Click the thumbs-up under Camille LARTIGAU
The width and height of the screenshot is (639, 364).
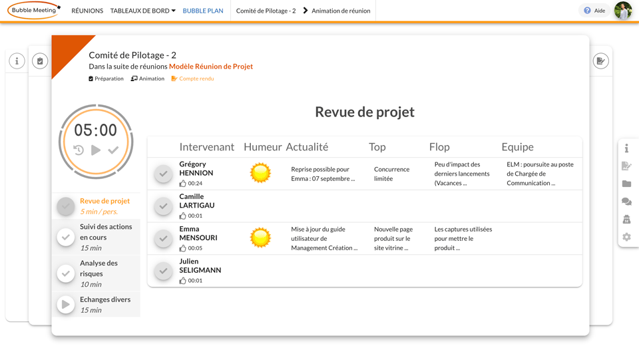pyautogui.click(x=182, y=216)
